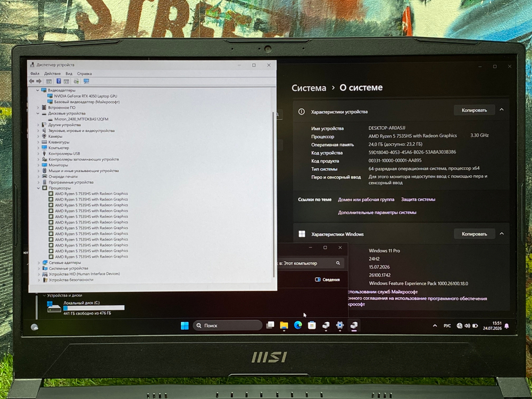Collapse the Устройства и диски group
This screenshot has width=532, height=399.
pos(44,295)
